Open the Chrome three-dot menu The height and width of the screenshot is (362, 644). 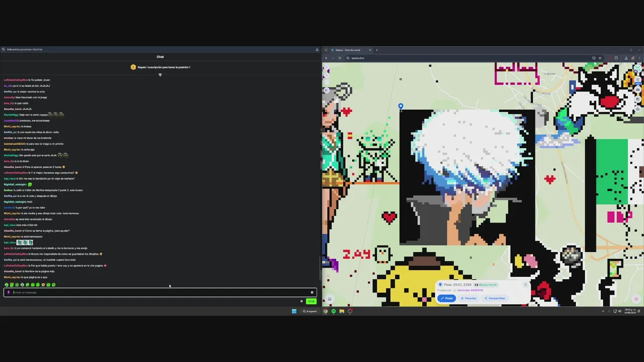(640, 58)
